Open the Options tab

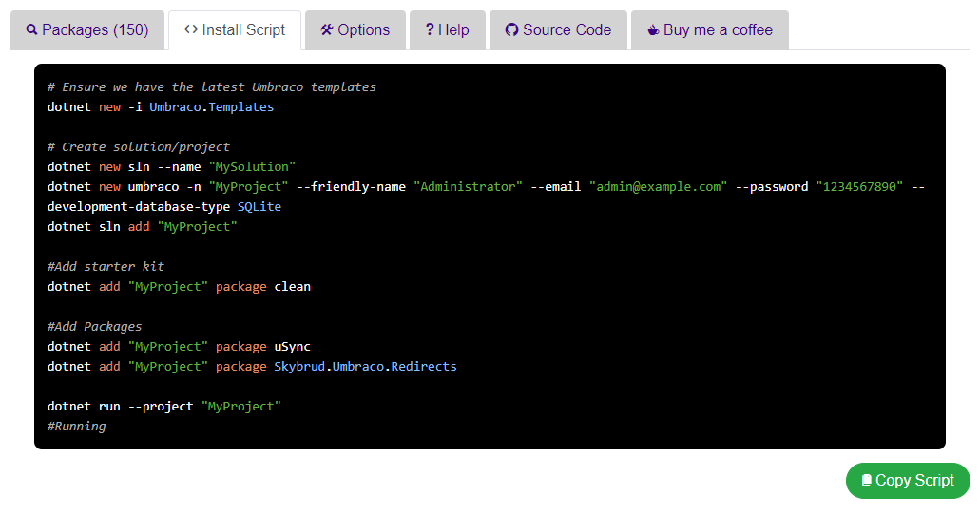[355, 30]
